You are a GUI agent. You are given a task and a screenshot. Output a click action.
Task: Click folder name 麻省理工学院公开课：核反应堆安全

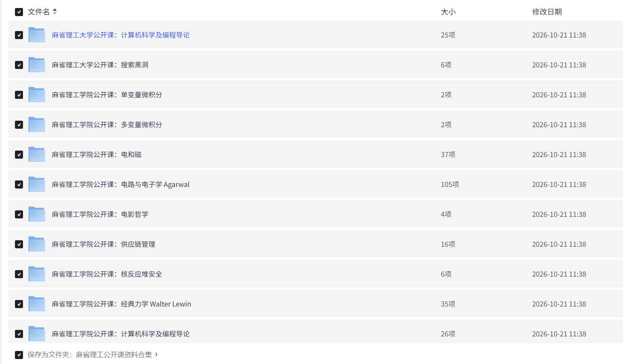click(x=107, y=274)
